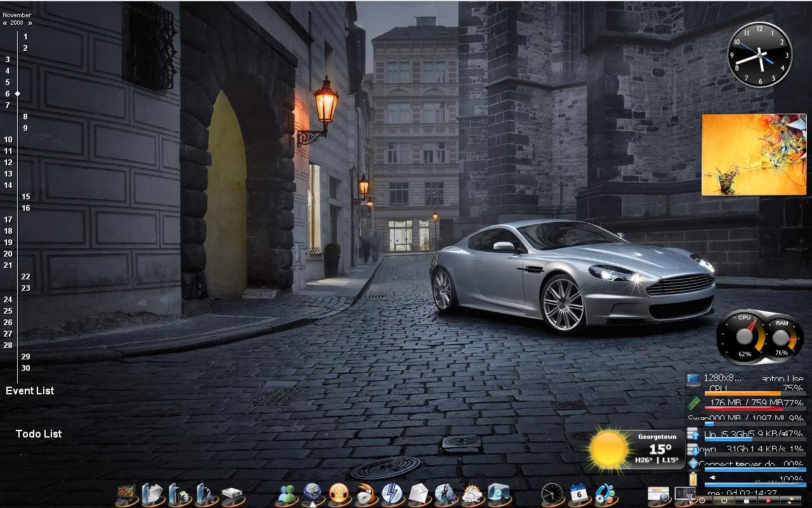Click the CPU usage orange bar
The image size is (812, 508).
742,394
